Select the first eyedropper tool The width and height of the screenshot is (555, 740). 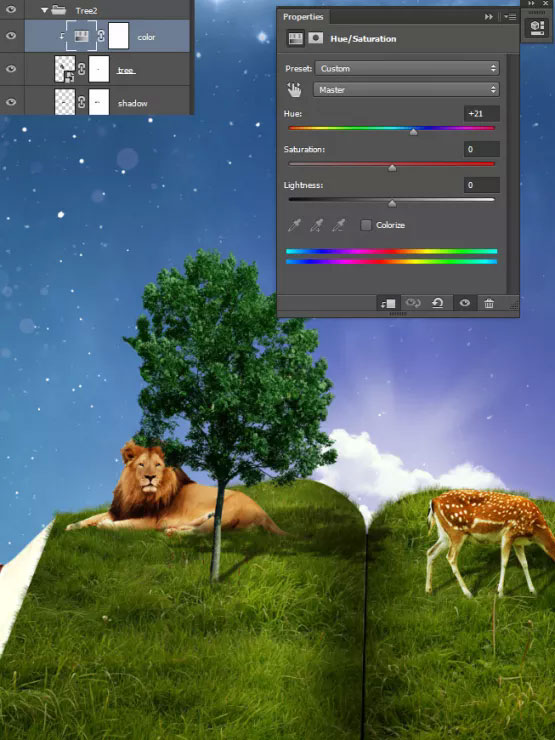(x=294, y=225)
